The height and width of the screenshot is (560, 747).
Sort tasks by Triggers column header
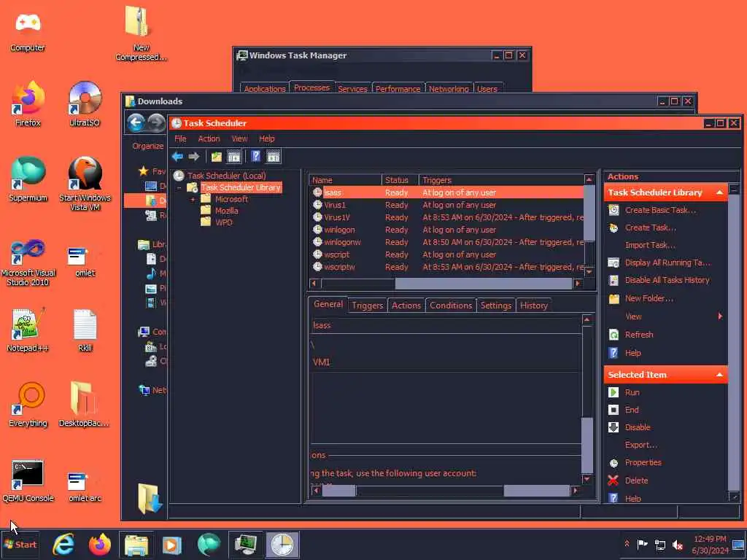pos(501,180)
